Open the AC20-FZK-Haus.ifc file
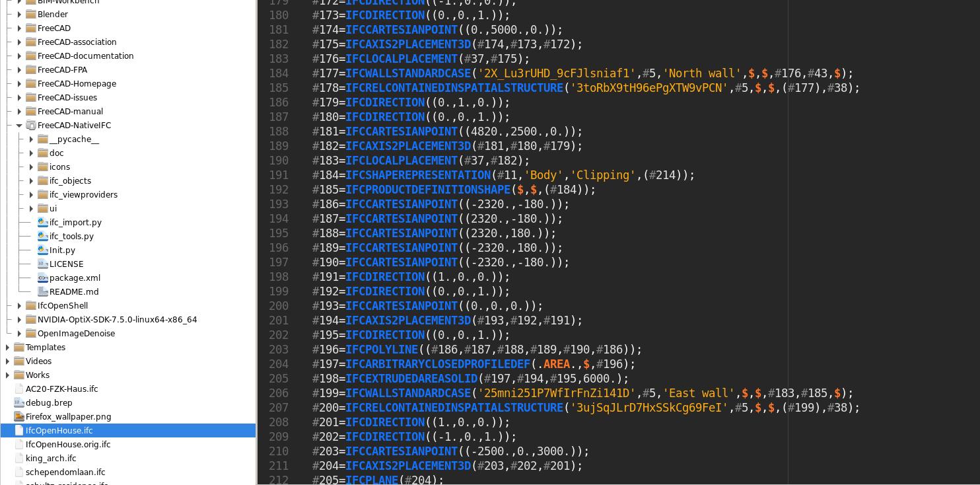Image resolution: width=980 pixels, height=485 pixels. pyautogui.click(x=61, y=389)
